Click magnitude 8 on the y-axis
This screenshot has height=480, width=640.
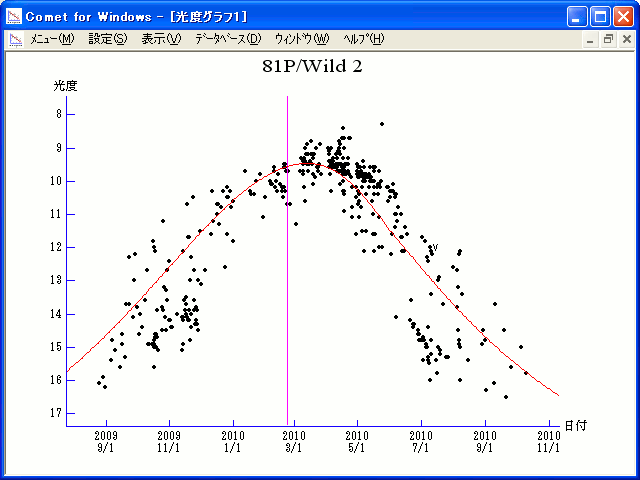tap(59, 114)
